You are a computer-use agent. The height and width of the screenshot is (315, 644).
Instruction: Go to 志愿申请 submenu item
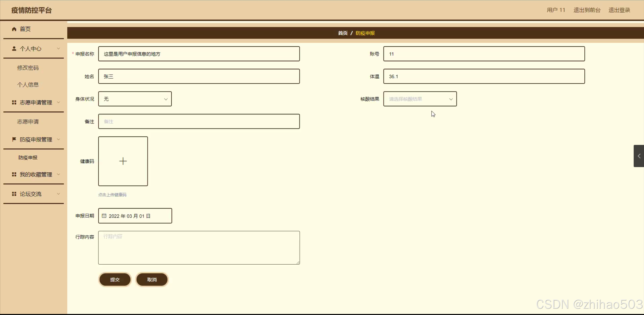point(28,122)
